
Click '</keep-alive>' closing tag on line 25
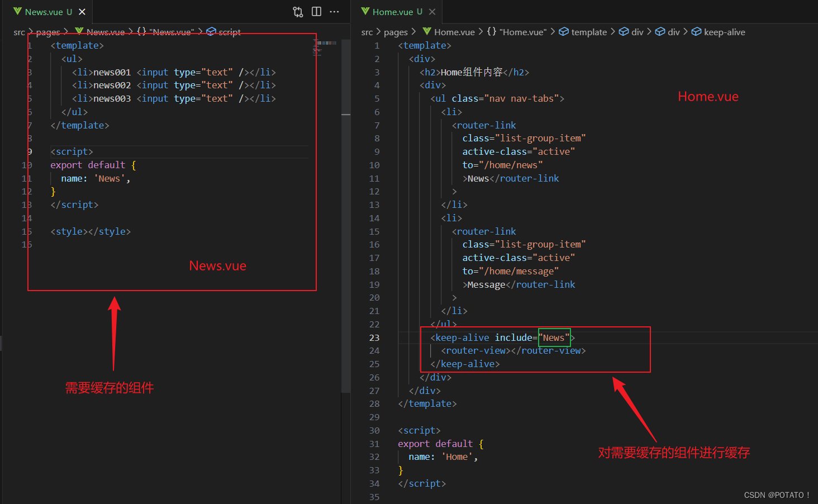465,364
